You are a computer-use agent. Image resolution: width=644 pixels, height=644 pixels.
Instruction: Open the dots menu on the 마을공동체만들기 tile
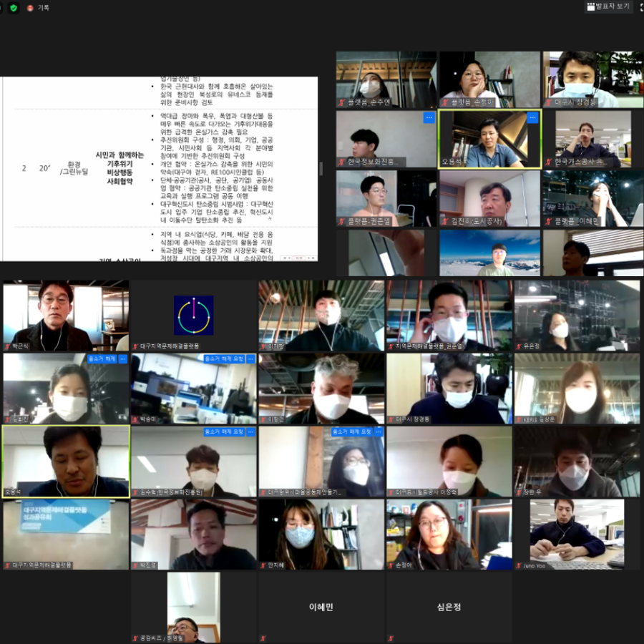[379, 432]
